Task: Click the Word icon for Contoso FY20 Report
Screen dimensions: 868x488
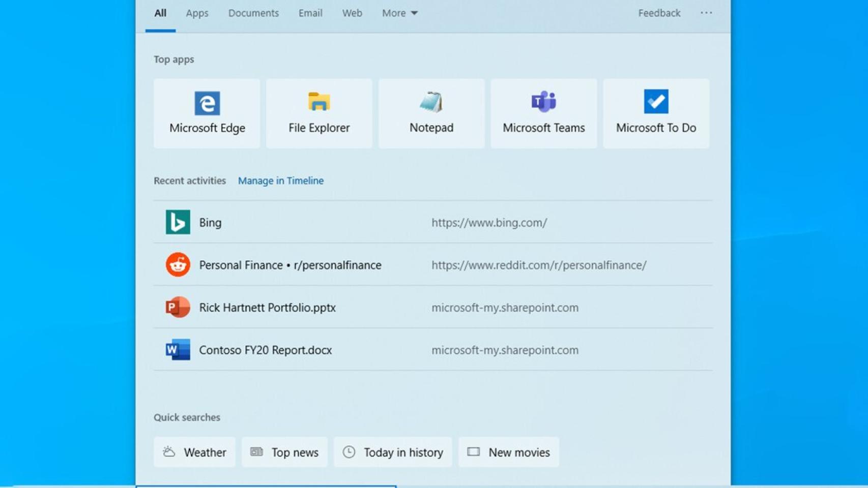Action: point(178,350)
